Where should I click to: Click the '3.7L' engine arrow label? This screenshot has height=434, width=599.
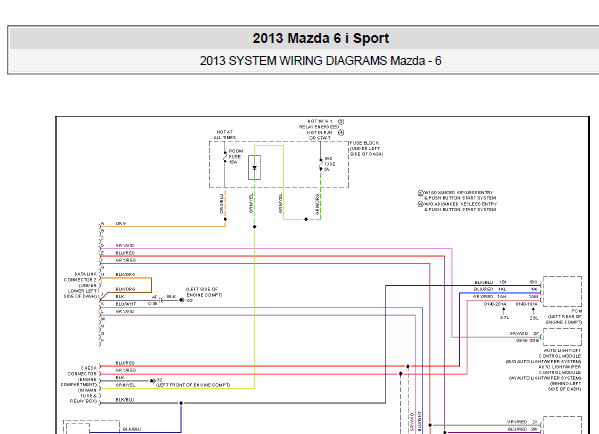[504, 318]
